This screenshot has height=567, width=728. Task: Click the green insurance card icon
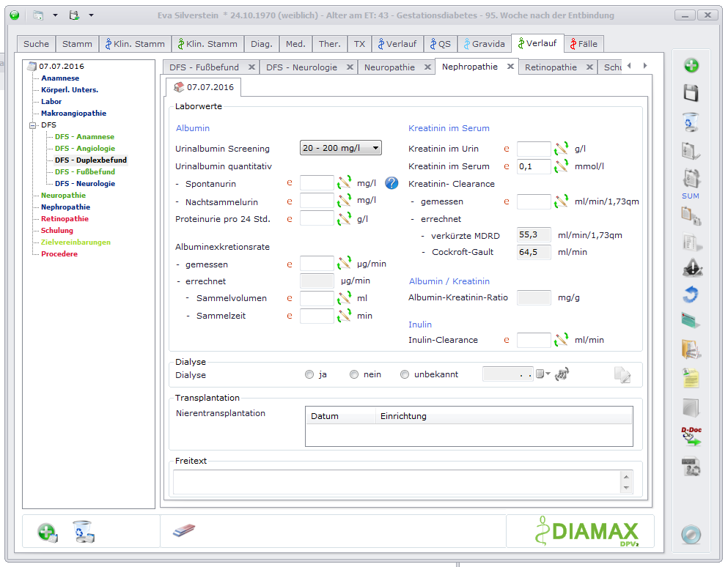[x=691, y=321]
